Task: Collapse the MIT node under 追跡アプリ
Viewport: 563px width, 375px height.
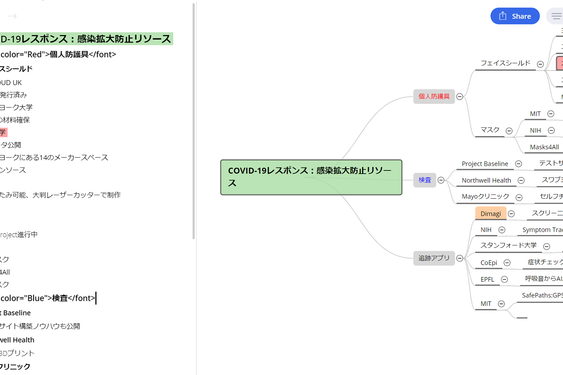Action: [x=502, y=304]
